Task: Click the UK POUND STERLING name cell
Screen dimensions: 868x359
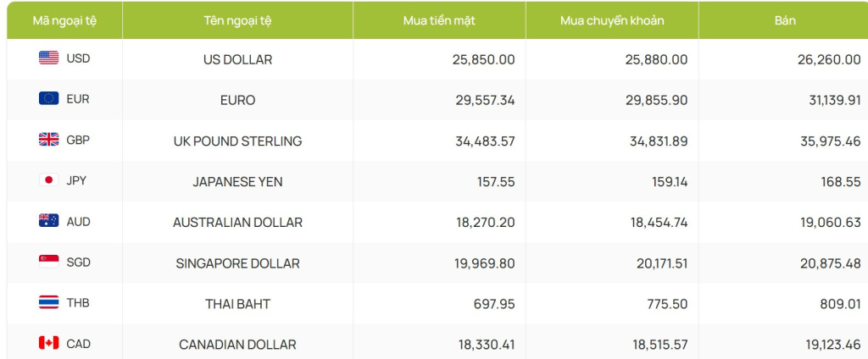Action: click(237, 141)
